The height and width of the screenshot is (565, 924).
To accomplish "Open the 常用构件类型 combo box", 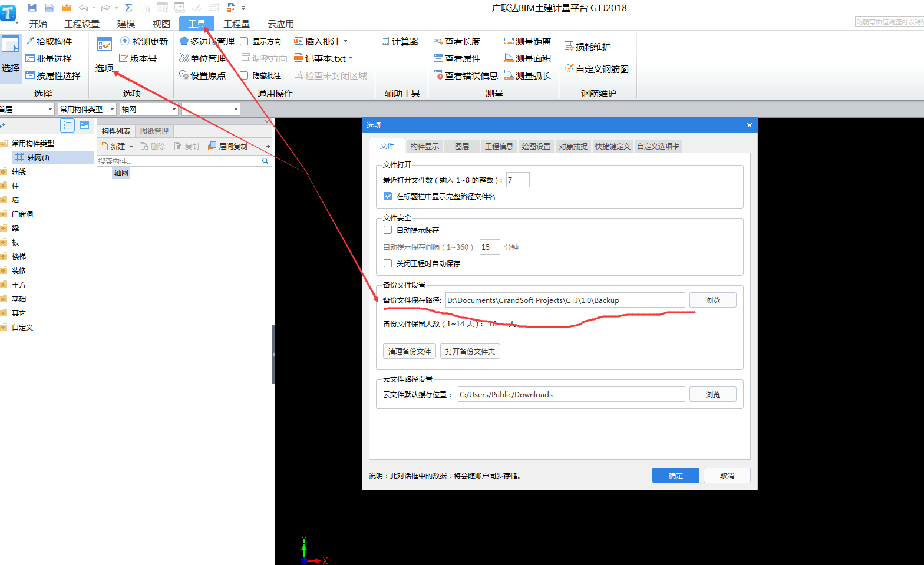I will point(87,109).
